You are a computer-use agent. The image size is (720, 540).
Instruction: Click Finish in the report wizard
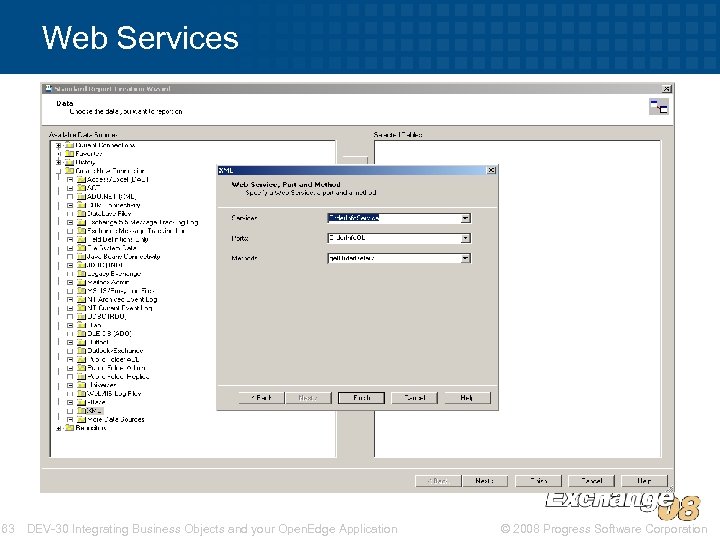538,481
